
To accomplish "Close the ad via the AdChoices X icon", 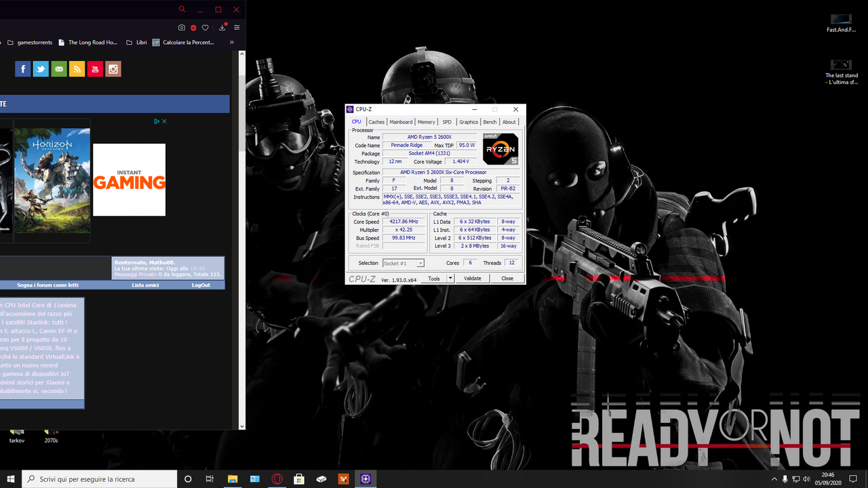I will pyautogui.click(x=164, y=122).
